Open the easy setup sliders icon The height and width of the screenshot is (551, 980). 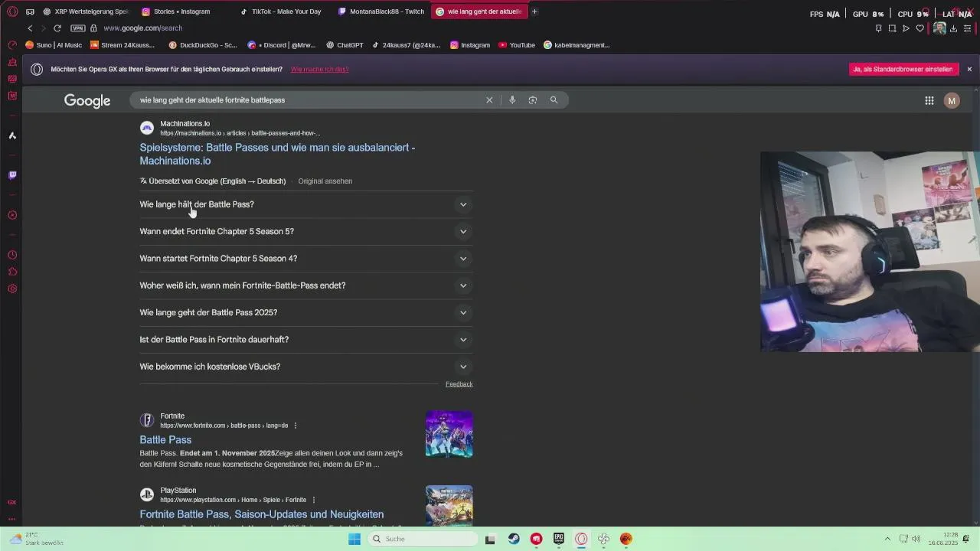coord(967,28)
